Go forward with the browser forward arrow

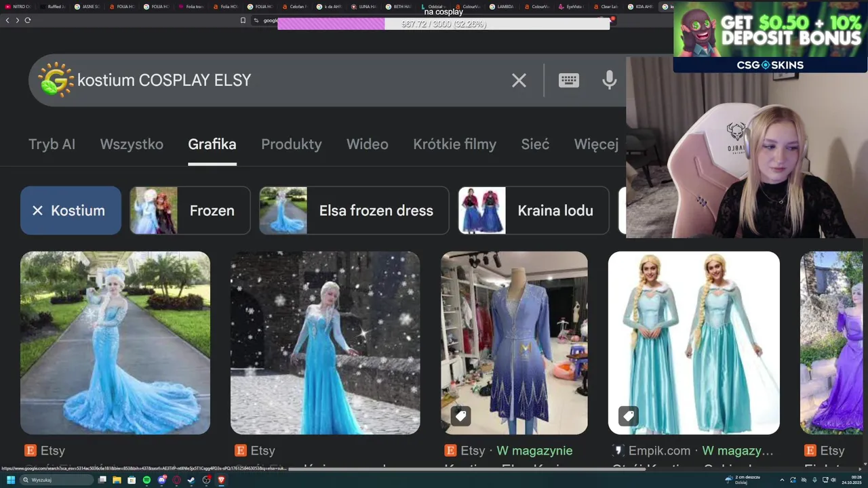[17, 20]
